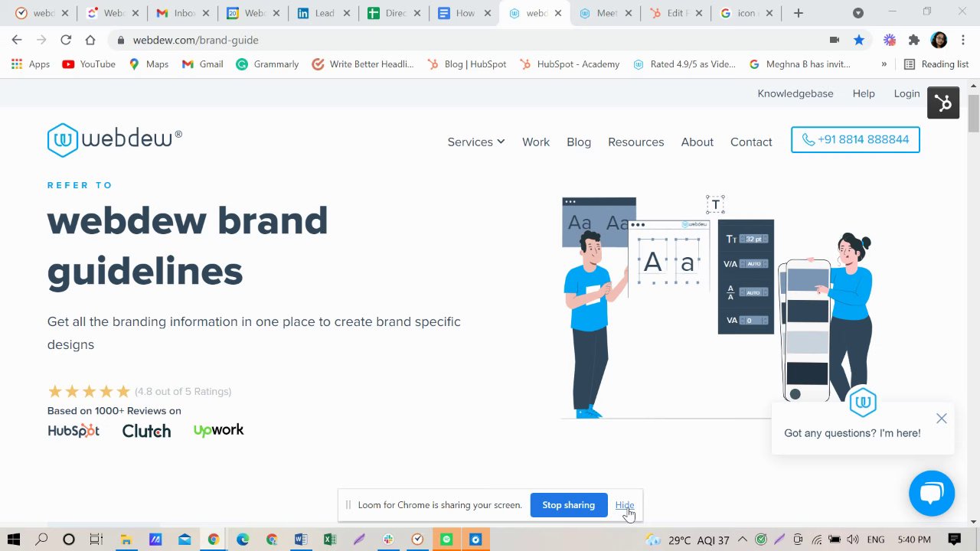Open the HubSpot - Academy bookmark
This screenshot has width=980, height=551.
pyautogui.click(x=570, y=64)
